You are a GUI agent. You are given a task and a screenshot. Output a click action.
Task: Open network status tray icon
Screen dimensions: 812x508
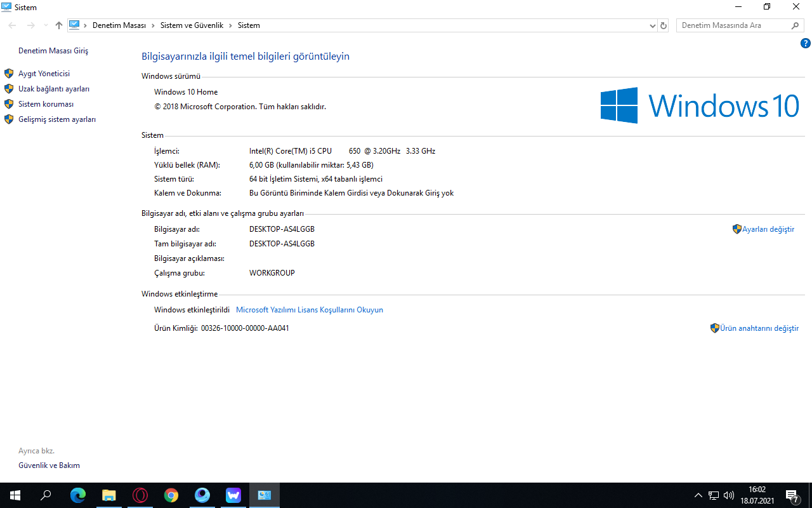point(714,495)
